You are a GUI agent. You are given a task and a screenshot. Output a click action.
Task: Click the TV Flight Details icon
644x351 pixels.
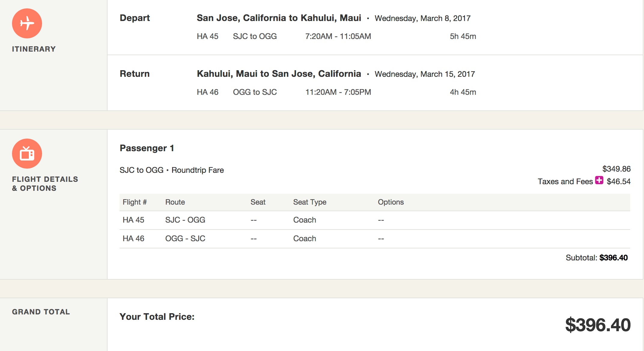click(27, 154)
